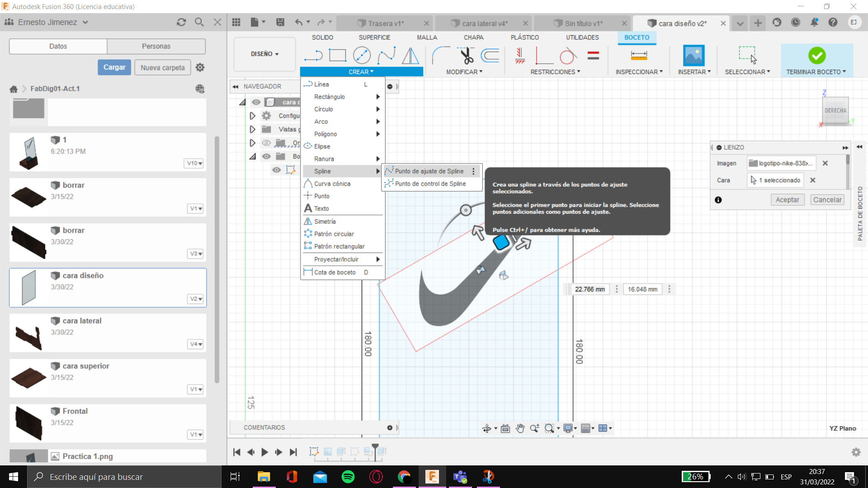The width and height of the screenshot is (868, 488).
Task: Collapse the Bocetos folder tree node
Action: click(252, 156)
